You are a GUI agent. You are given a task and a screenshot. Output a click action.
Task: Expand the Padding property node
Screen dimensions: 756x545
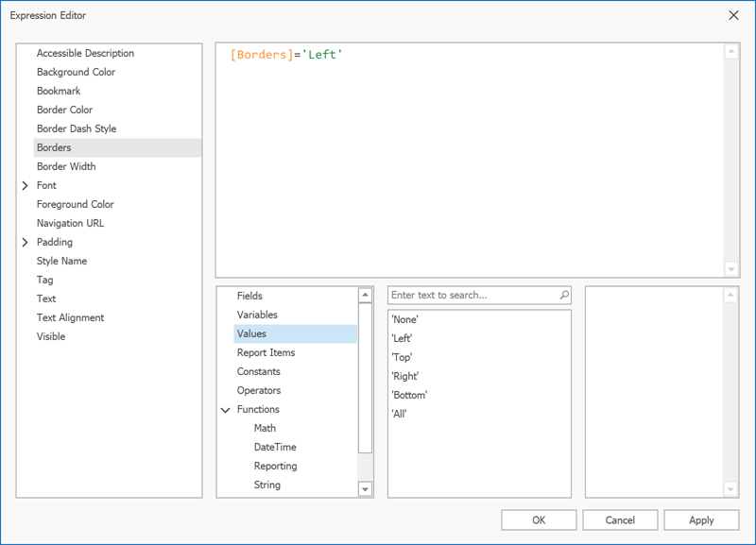26,243
